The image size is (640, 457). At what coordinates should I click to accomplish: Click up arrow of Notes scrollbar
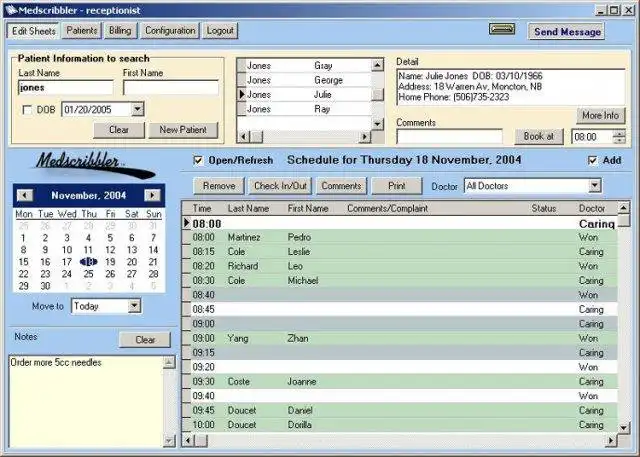[x=169, y=362]
